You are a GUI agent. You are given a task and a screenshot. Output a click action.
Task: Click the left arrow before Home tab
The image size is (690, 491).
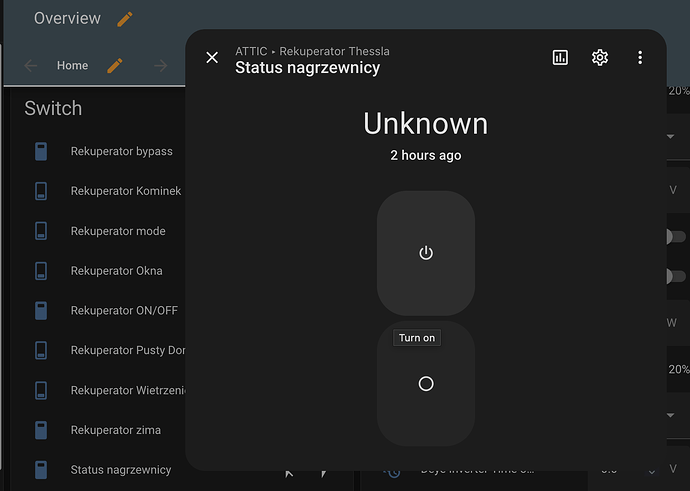point(31,66)
